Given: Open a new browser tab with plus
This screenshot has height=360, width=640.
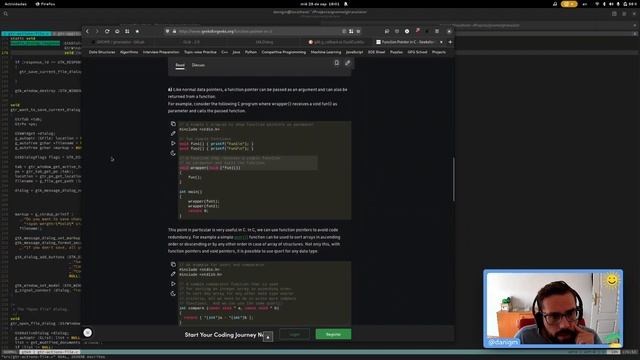Looking at the screenshot, I should [x=450, y=42].
